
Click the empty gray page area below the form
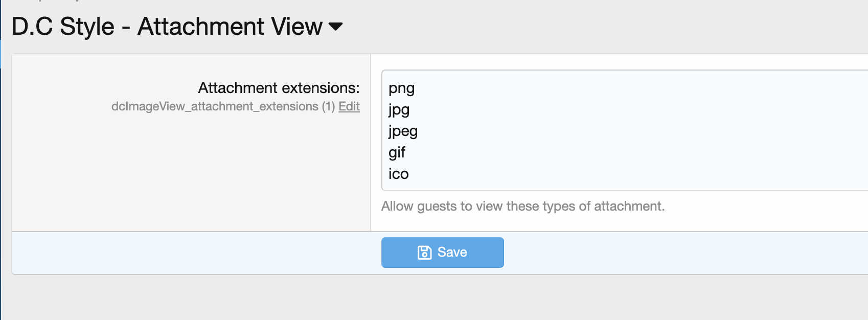(435, 299)
